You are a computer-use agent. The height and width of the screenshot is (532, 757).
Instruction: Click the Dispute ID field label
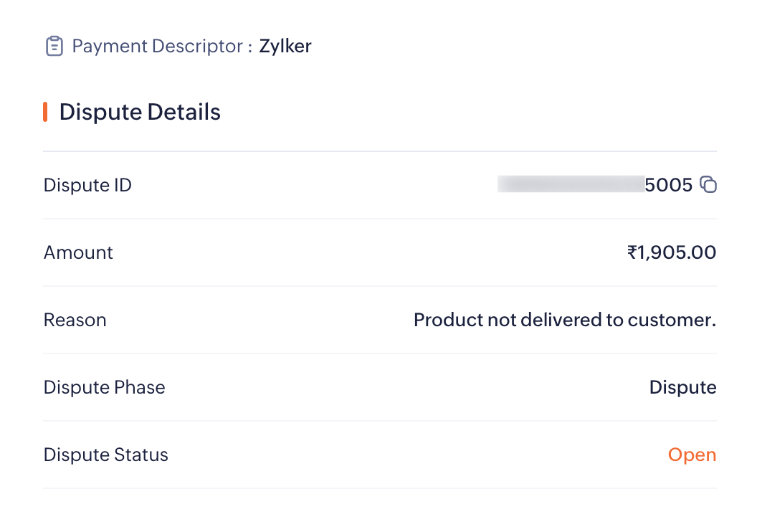[x=87, y=185]
